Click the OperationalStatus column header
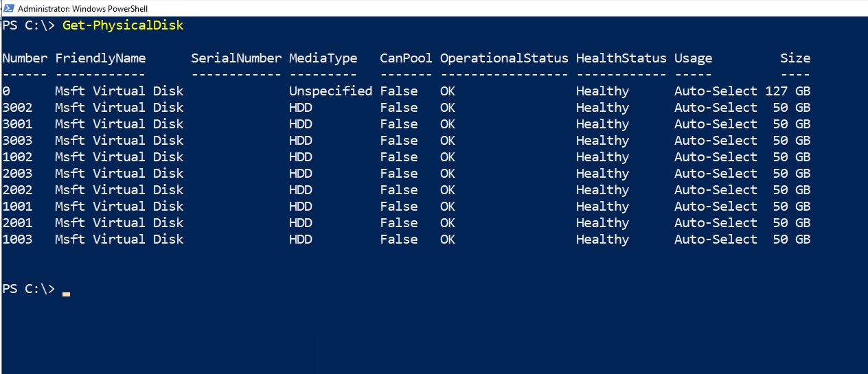Viewport: 868px width, 374px height. 504,58
